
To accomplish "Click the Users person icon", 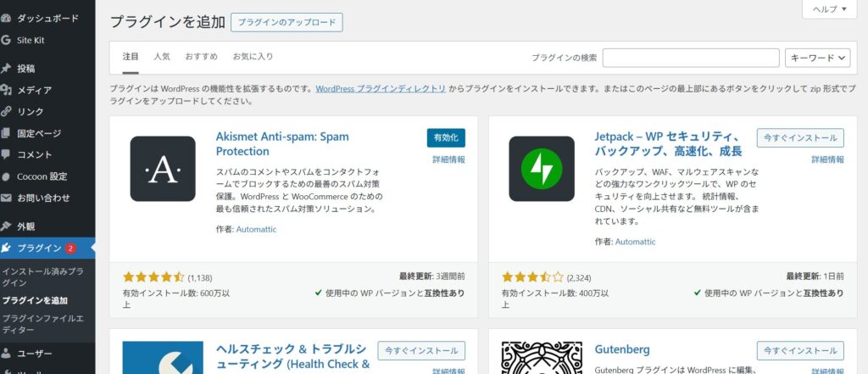I will coord(6,353).
